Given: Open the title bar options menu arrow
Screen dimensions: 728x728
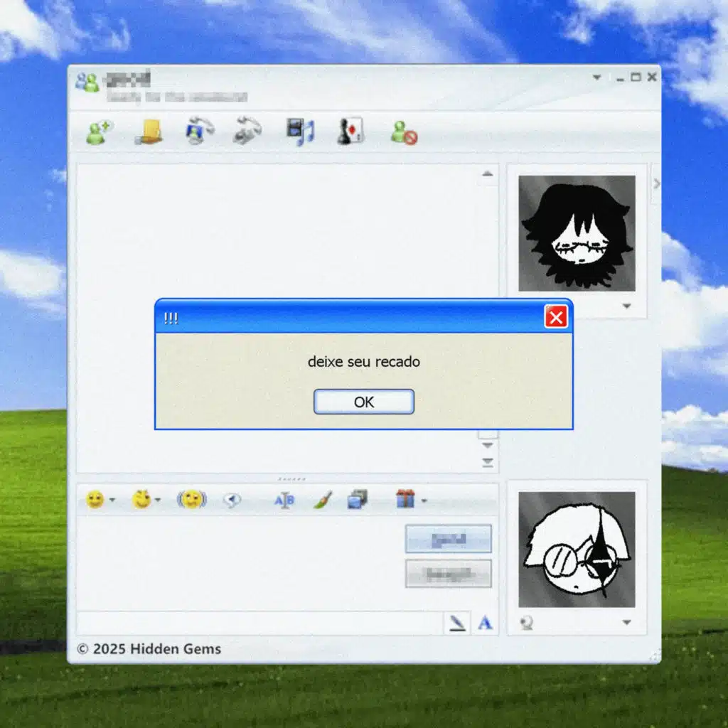Looking at the screenshot, I should [x=597, y=77].
